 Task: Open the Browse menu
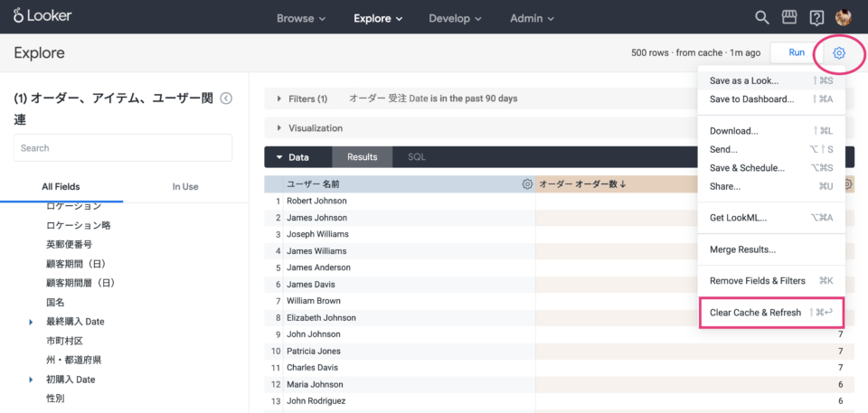coord(301,18)
